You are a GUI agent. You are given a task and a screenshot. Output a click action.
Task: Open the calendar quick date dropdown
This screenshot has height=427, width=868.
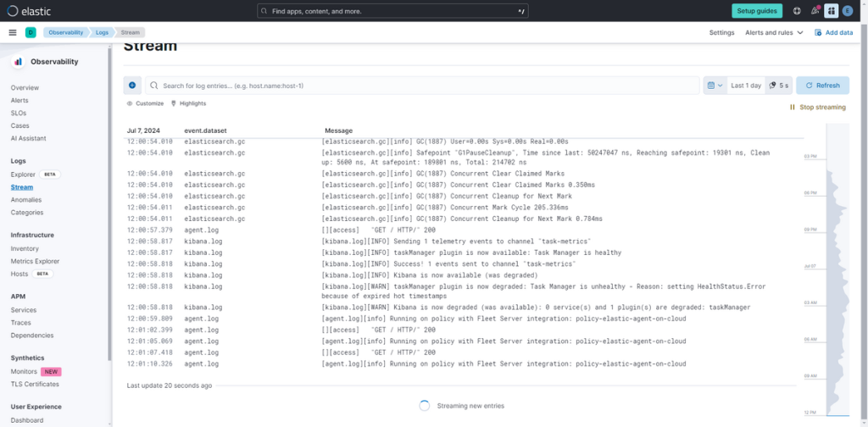click(715, 86)
